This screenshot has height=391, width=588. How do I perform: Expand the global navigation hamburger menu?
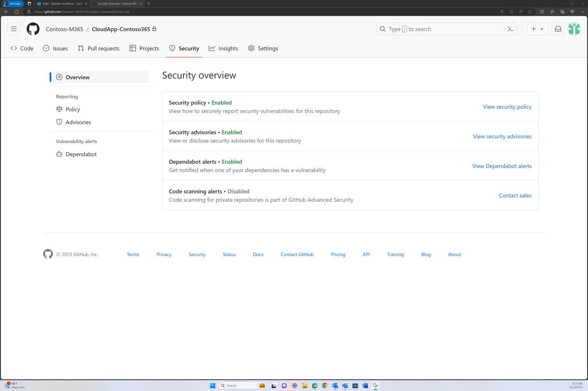[x=14, y=29]
